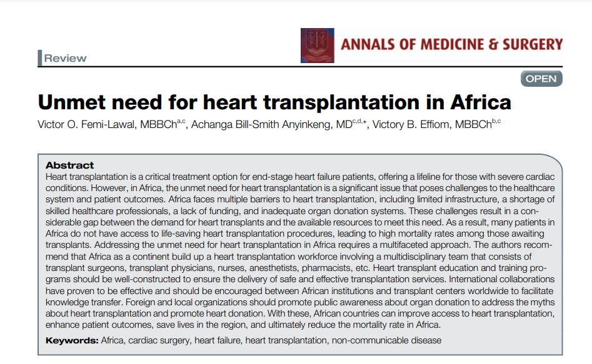Click the corresponding author asterisk superscript
The height and width of the screenshot is (364, 592).
pos(366,123)
